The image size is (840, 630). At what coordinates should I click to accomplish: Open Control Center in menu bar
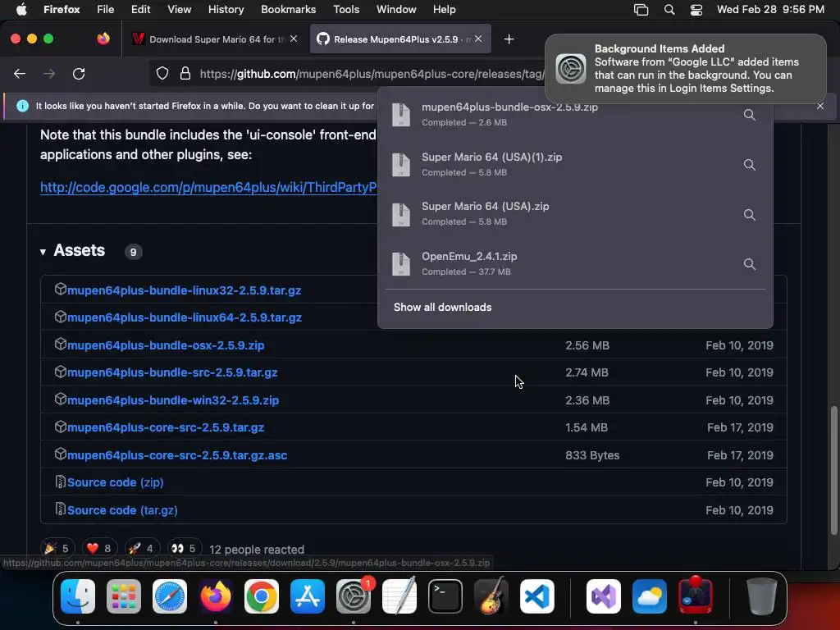(696, 10)
